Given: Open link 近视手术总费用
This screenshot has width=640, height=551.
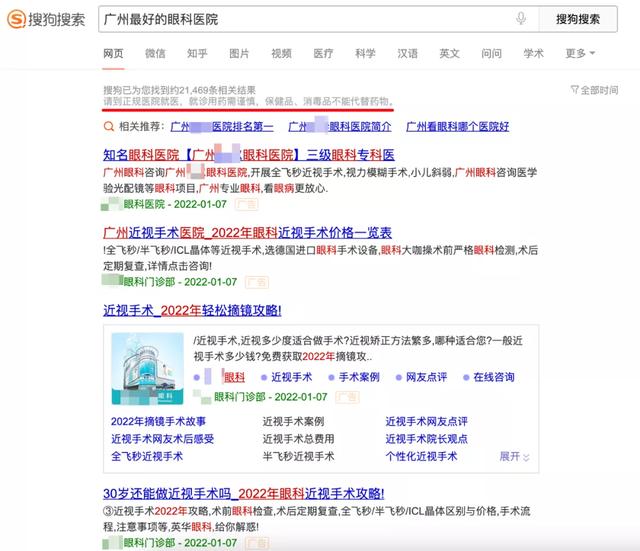Looking at the screenshot, I should 298,439.
